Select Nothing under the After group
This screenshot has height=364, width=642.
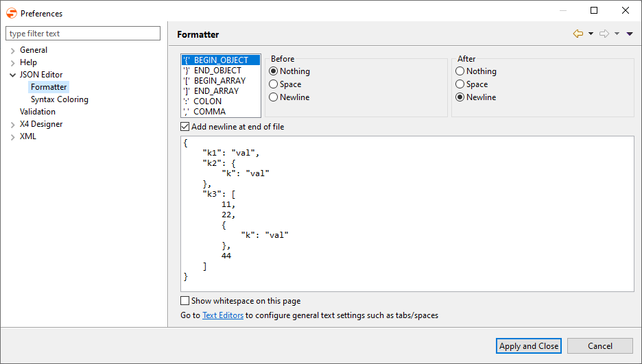coord(460,71)
